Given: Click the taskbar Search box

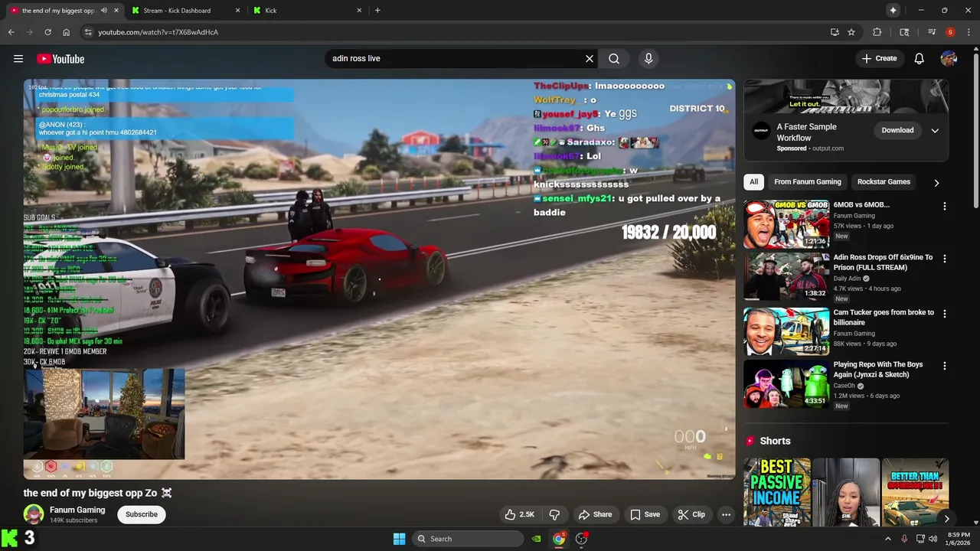Looking at the screenshot, I should coord(468,539).
